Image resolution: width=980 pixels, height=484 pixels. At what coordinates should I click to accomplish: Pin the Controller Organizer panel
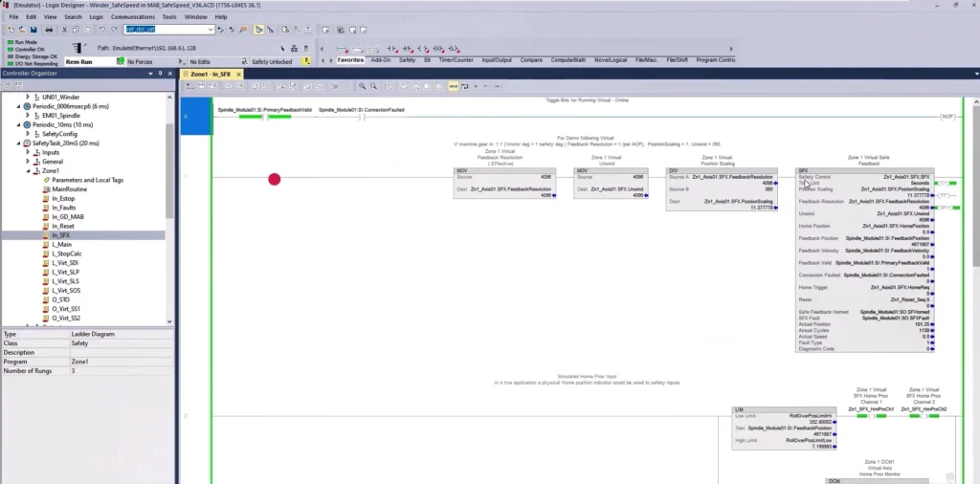pyautogui.click(x=160, y=74)
